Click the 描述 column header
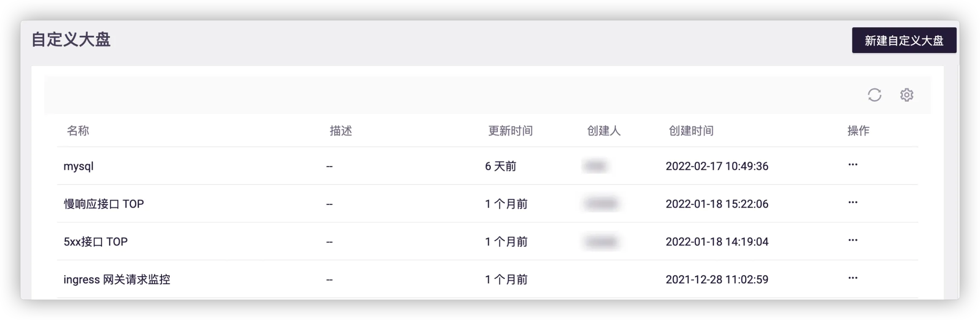Image resolution: width=980 pixels, height=320 pixels. coord(341,131)
